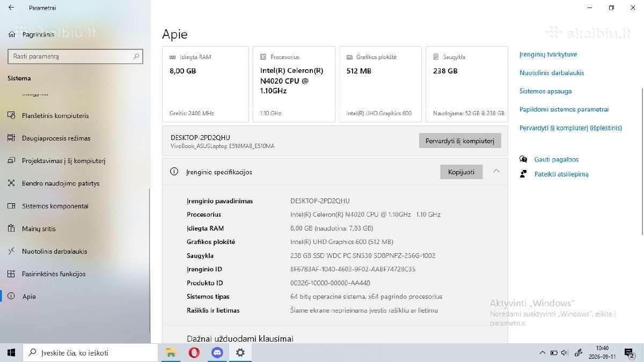Viewport: 644px width, 362px height.
Task: Select the Saugykla SSD WDC value
Action: (x=363, y=255)
